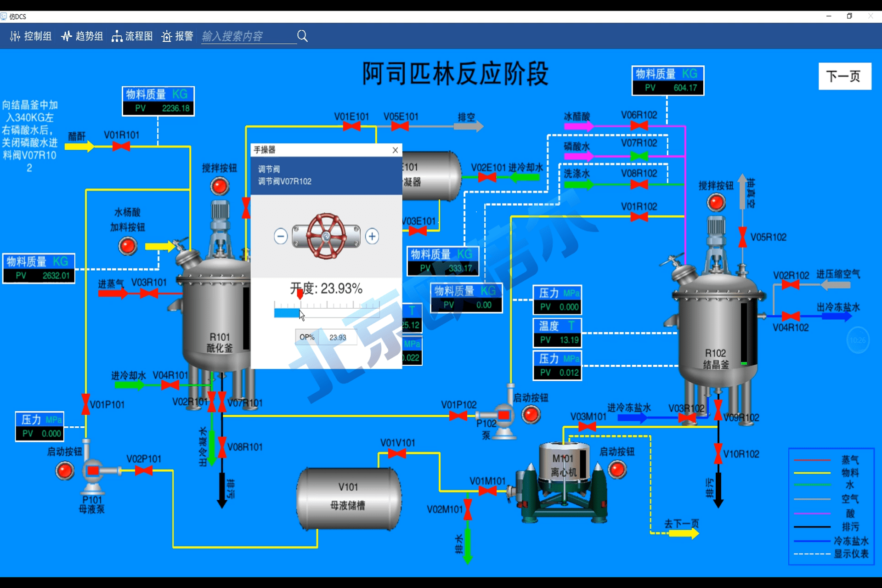Open valve V07R102 on the phosphoric acid line

click(x=639, y=156)
